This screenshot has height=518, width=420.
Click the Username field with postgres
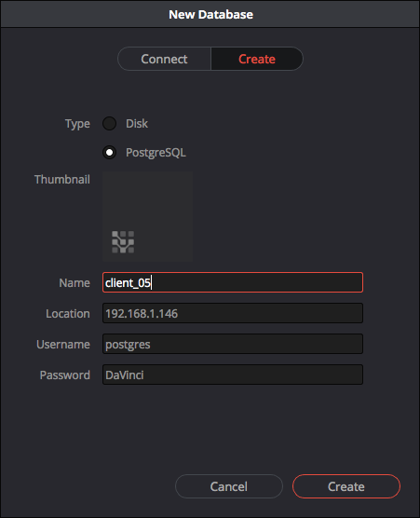233,344
